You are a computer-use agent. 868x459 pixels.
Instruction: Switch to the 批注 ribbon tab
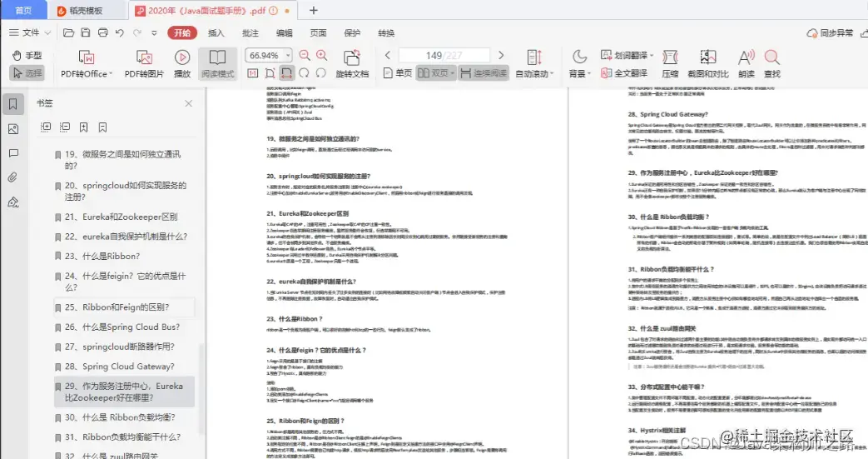pos(250,33)
